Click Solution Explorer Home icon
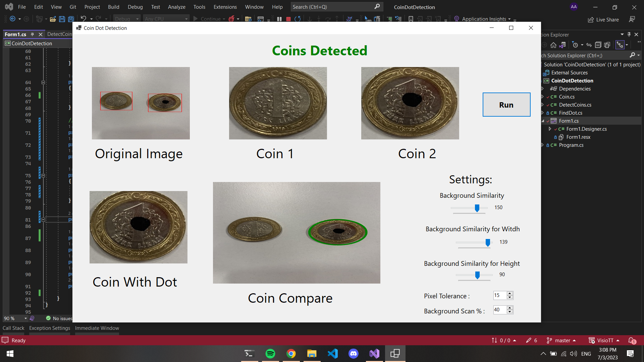644x362 pixels. click(553, 45)
